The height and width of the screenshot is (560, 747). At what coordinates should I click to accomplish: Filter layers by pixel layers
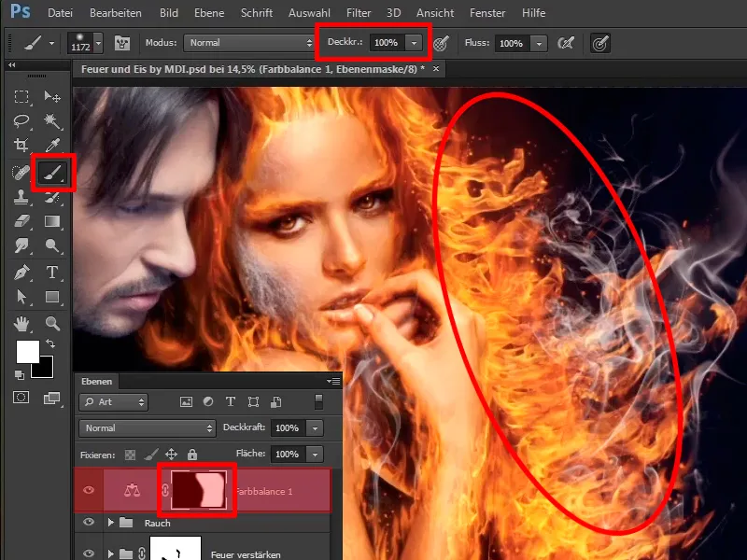pyautogui.click(x=186, y=402)
